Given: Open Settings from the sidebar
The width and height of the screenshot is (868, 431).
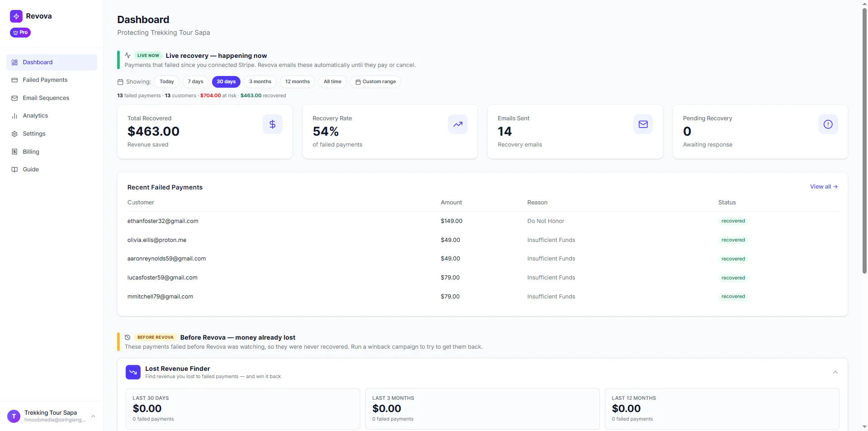Looking at the screenshot, I should click(x=52, y=134).
